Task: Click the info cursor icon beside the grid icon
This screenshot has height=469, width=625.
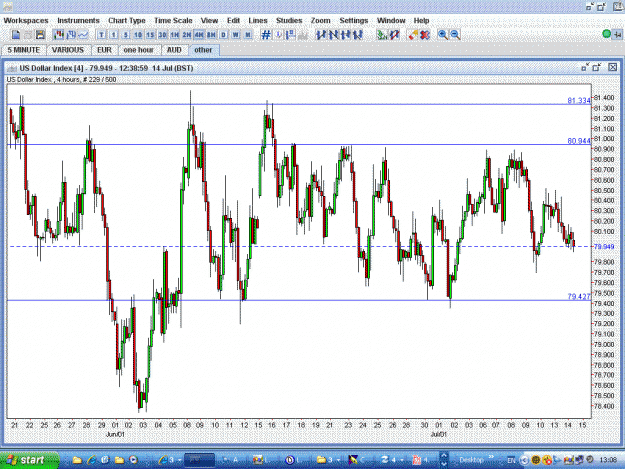Action: coord(279,35)
